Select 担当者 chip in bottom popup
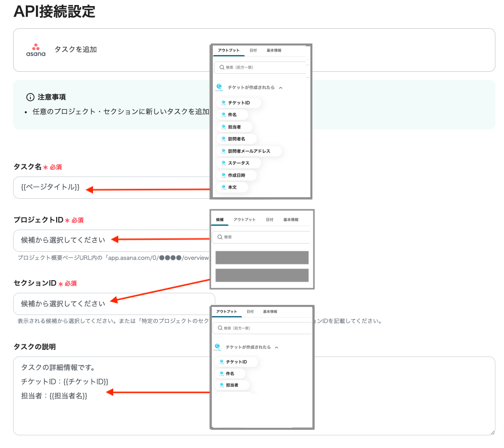 point(232,385)
